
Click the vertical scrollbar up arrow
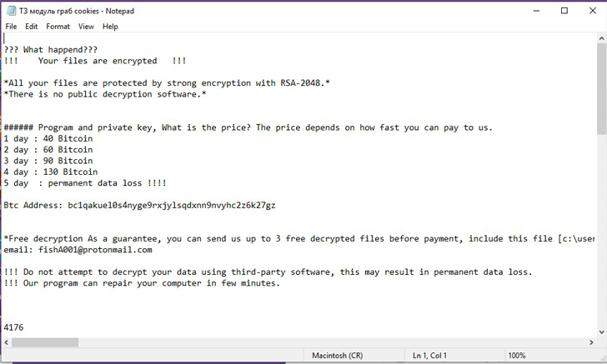(601, 38)
